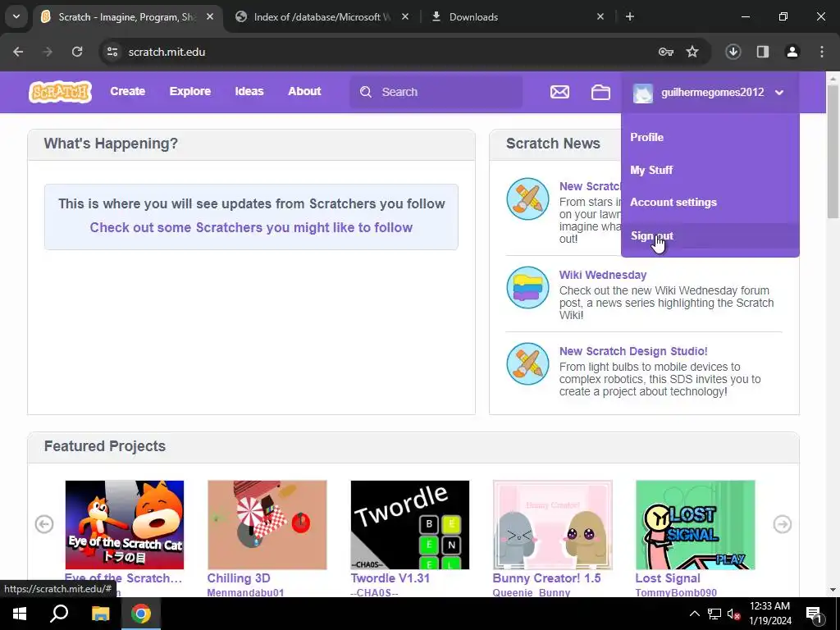Click Chrome icon in taskbar

(x=141, y=614)
